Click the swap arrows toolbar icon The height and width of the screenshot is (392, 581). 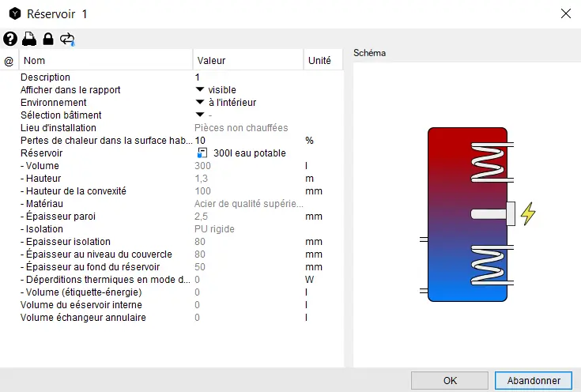coord(67,39)
